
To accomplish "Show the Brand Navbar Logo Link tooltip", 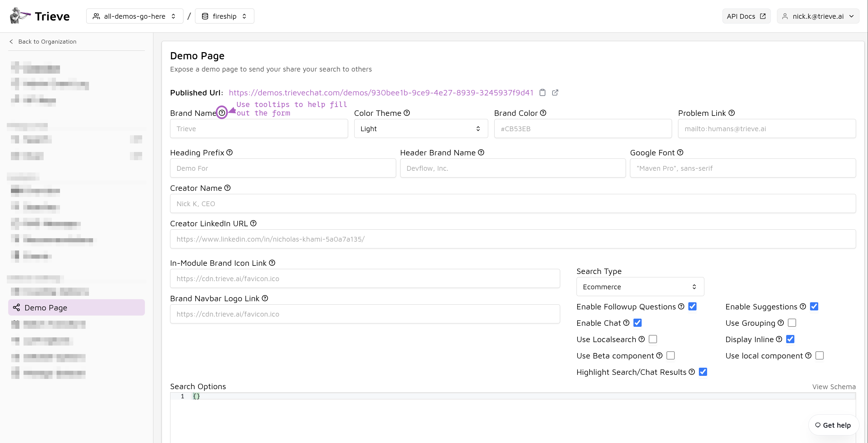I will tap(265, 298).
